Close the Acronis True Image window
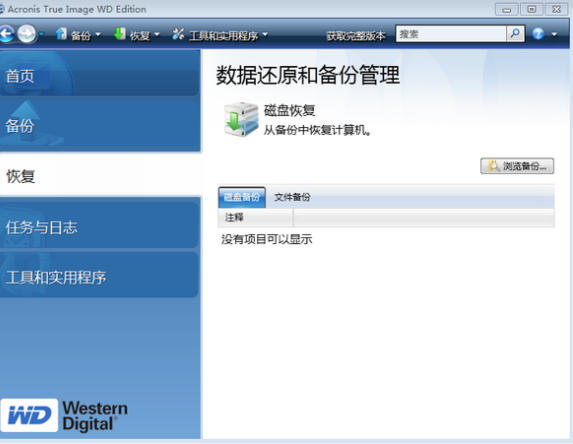Screen dimensions: 573x444 click(x=557, y=10)
